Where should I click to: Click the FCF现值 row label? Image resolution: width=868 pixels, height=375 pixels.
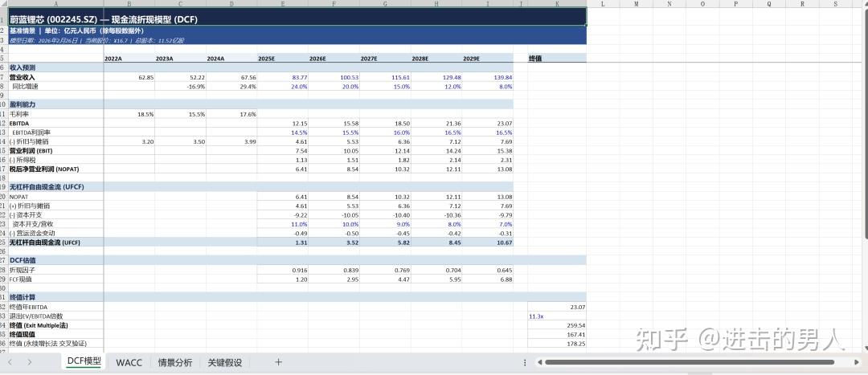[x=56, y=279]
